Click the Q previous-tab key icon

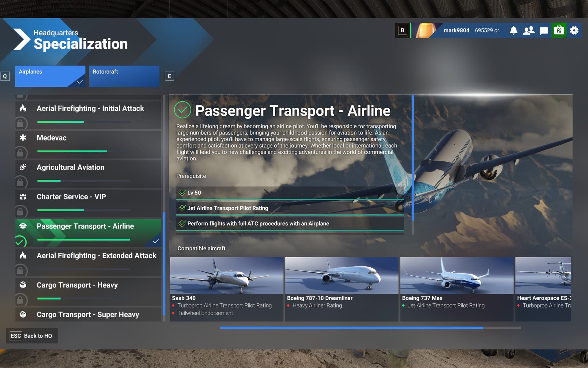point(5,76)
